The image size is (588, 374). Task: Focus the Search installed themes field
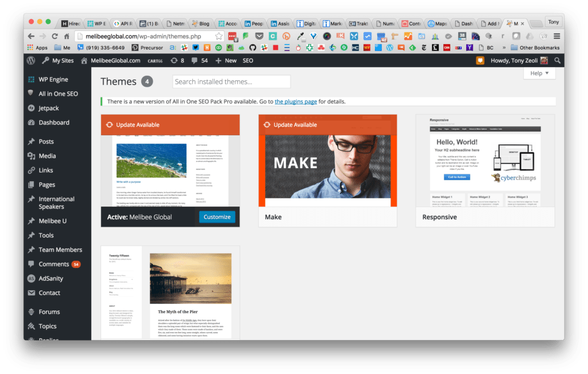click(x=231, y=81)
